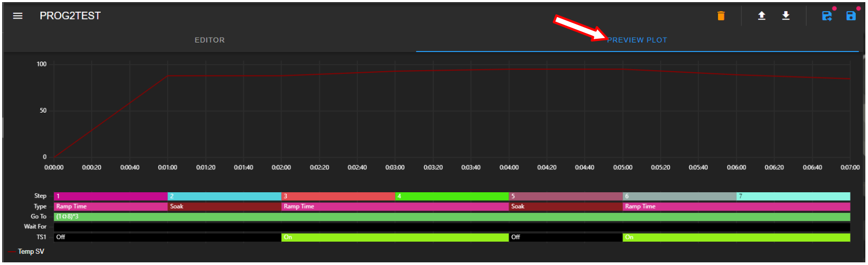
Task: Click the Ramp Time bar under step 1
Action: point(111,207)
